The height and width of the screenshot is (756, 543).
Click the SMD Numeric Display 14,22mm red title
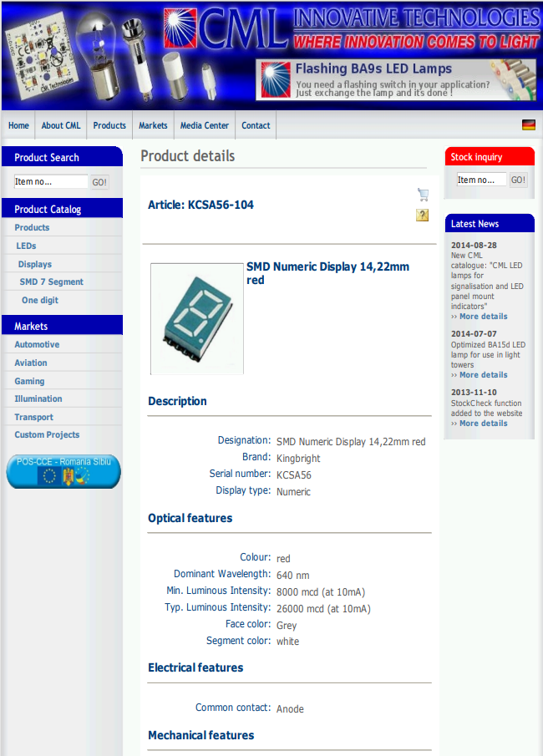click(327, 273)
